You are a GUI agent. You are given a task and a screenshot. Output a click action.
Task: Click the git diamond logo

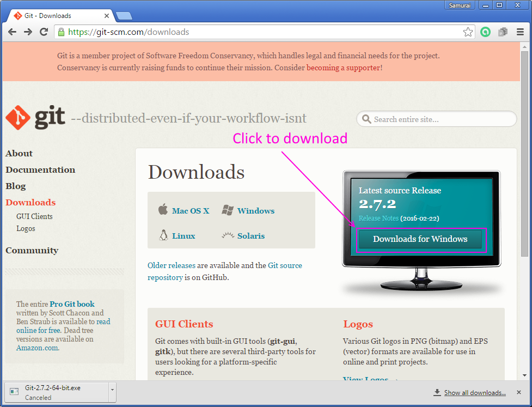(17, 117)
